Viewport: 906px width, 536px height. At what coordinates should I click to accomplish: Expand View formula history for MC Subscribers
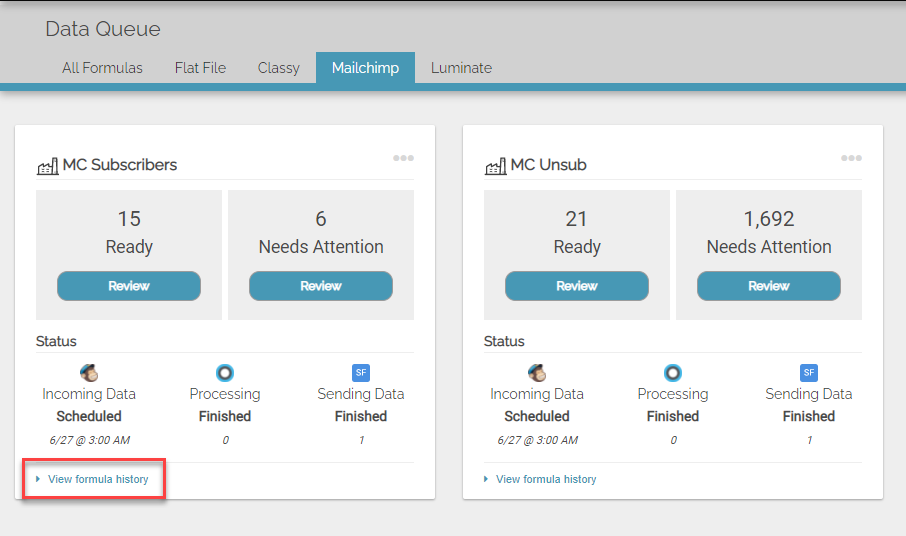point(97,480)
